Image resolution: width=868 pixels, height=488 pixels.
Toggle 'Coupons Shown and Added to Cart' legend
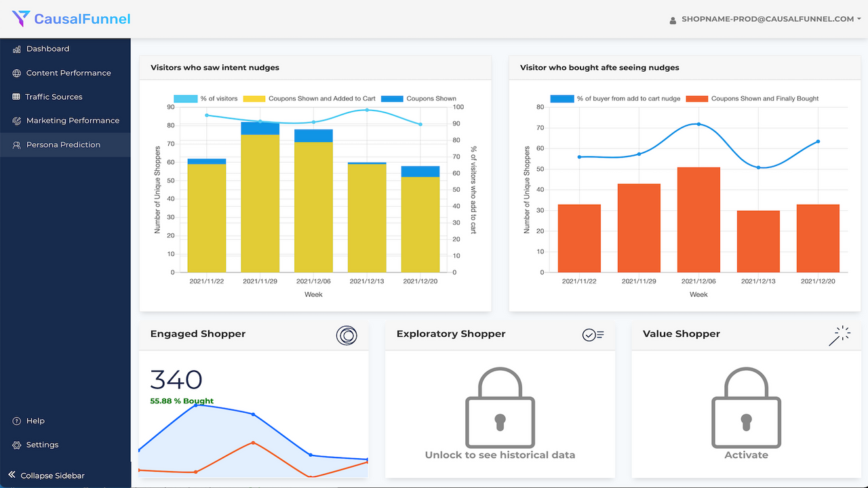point(309,98)
